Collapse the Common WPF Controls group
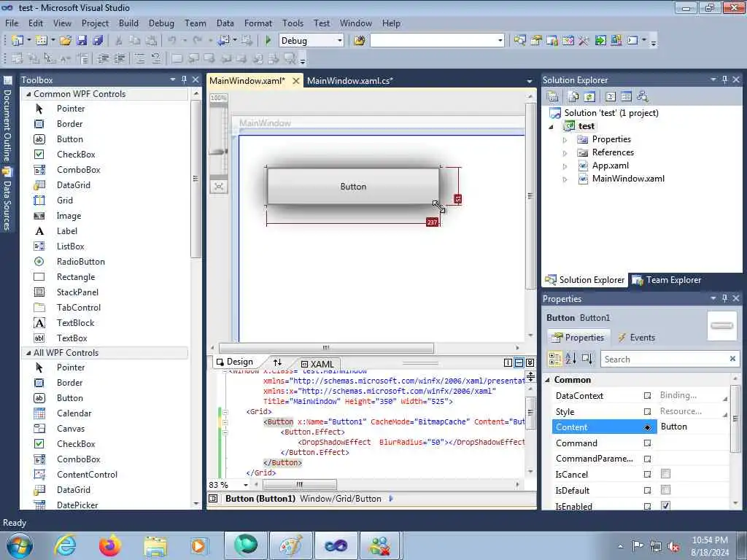 click(28, 94)
